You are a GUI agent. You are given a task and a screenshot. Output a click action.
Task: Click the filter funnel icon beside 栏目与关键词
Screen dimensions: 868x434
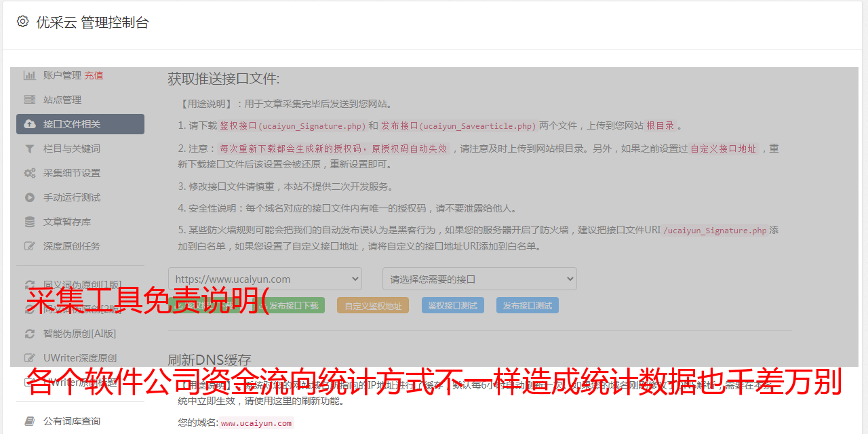coord(30,149)
